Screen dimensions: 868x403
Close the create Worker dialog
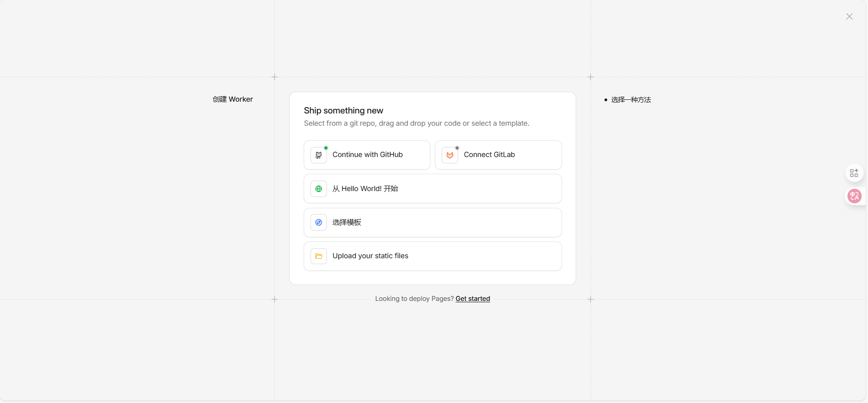[849, 17]
